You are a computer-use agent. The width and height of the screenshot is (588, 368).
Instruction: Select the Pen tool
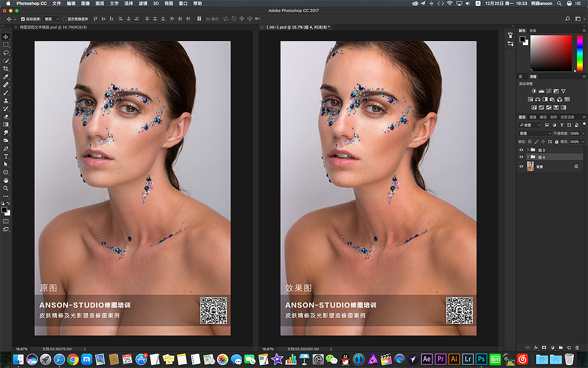tap(6, 148)
